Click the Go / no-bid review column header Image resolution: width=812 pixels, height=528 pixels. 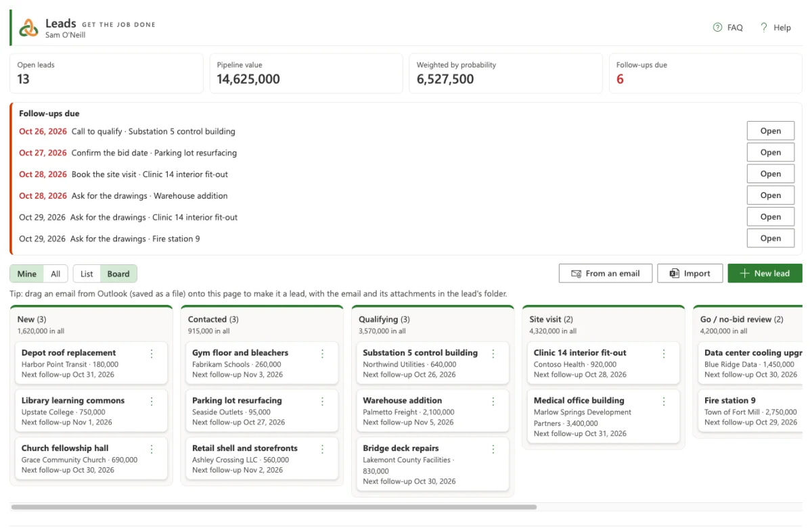742,319
